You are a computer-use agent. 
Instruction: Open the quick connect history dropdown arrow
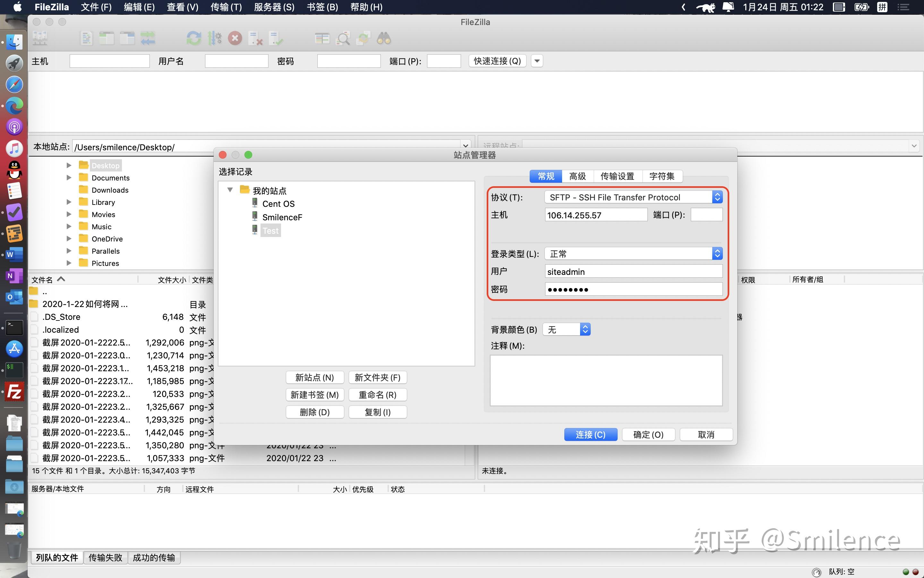click(x=537, y=61)
